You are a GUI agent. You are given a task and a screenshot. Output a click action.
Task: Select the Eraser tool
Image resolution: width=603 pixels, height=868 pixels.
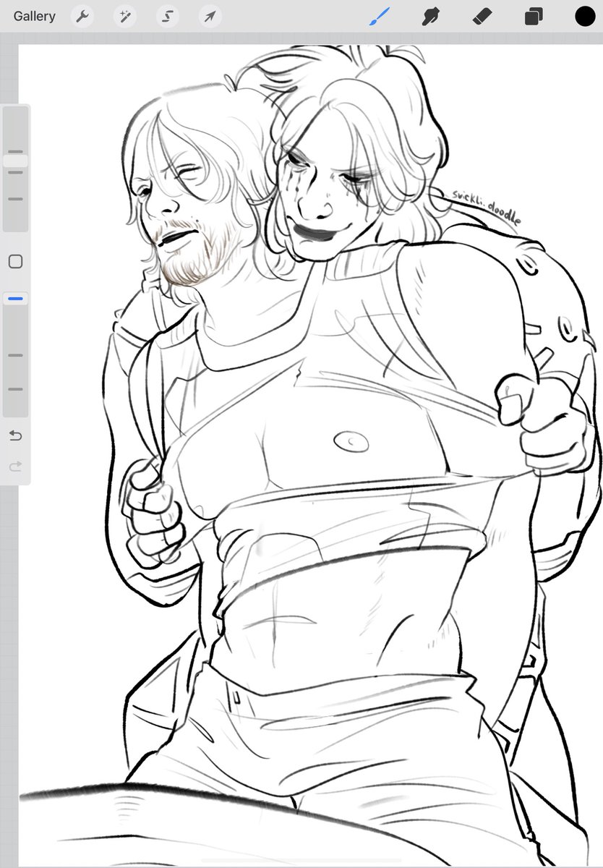click(x=482, y=16)
